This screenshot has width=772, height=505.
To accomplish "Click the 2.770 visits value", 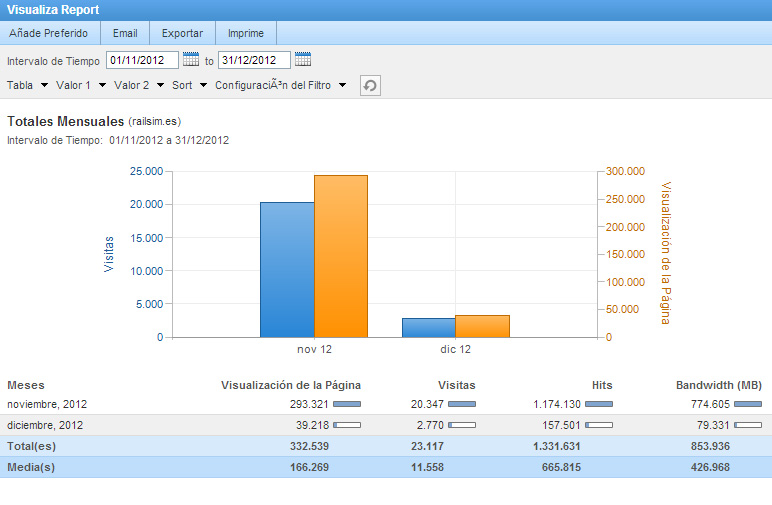I will (x=430, y=425).
